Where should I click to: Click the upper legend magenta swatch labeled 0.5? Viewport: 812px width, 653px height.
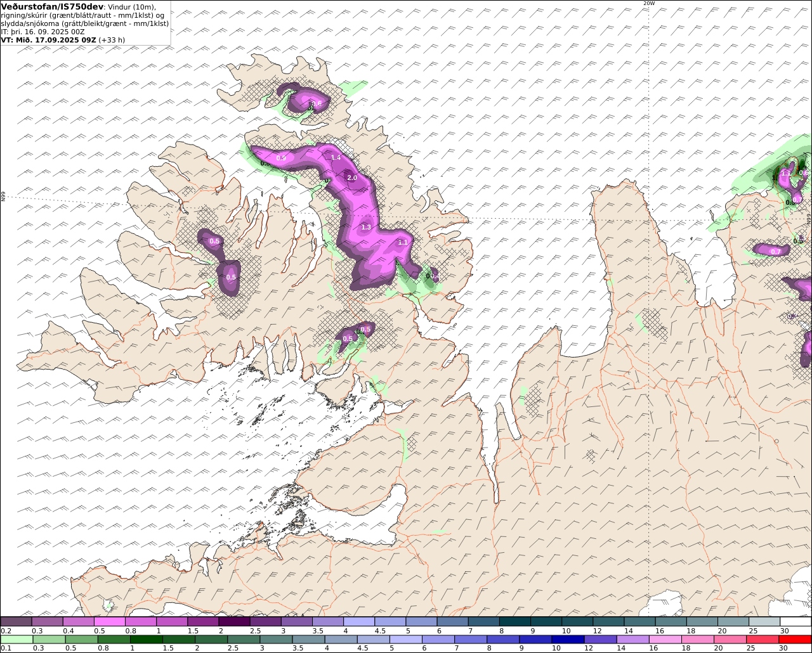[x=110, y=621]
